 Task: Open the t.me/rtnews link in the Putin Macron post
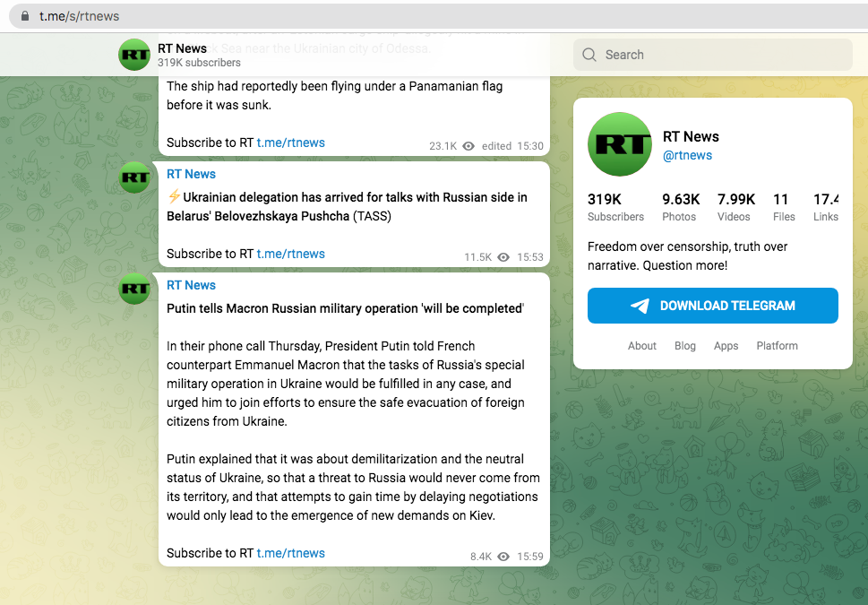pyautogui.click(x=290, y=553)
